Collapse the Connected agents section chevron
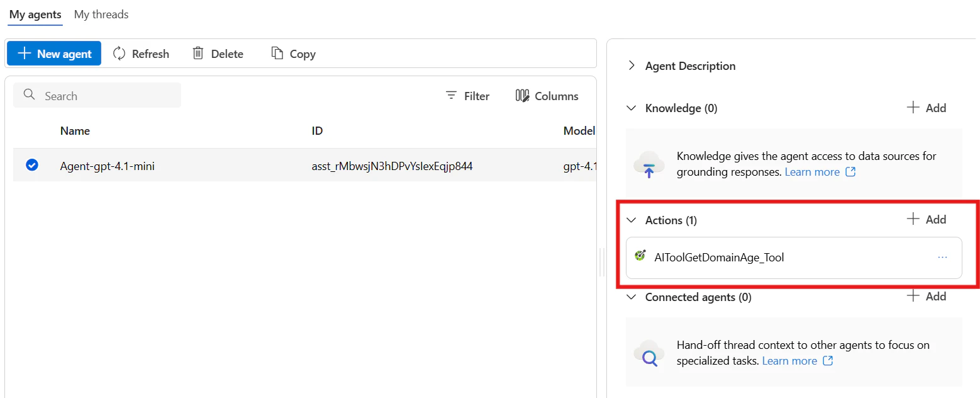Image resolution: width=980 pixels, height=398 pixels. [632, 297]
